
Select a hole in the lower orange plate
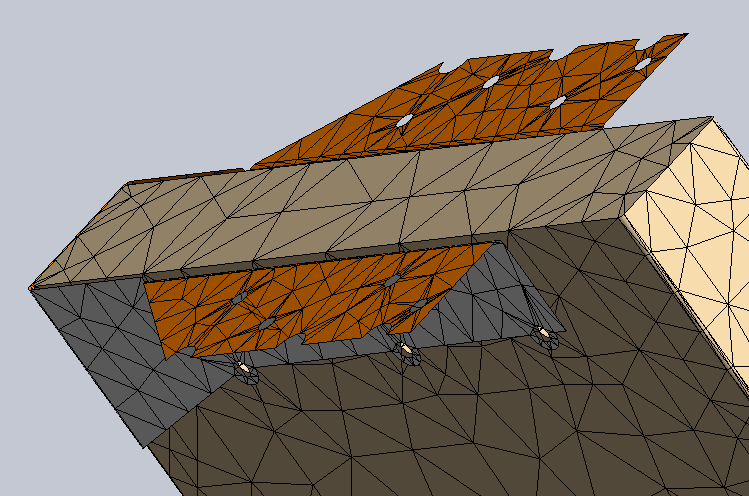(267, 323)
